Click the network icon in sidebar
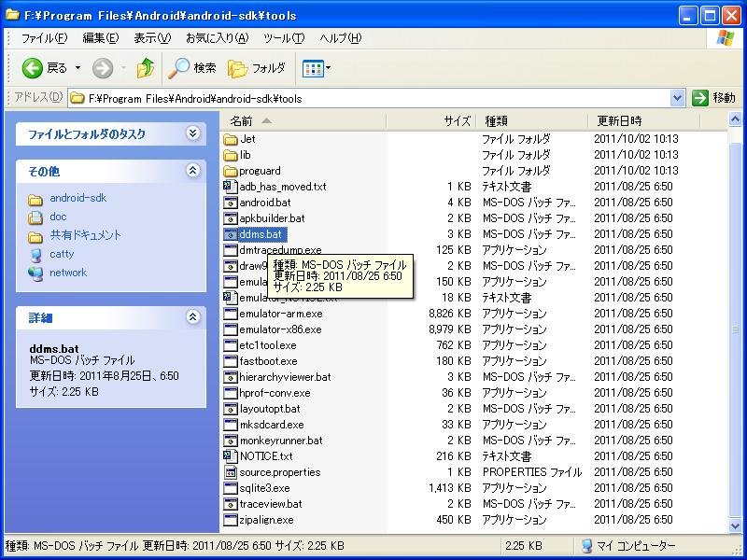The width and height of the screenshot is (747, 560). click(x=35, y=273)
